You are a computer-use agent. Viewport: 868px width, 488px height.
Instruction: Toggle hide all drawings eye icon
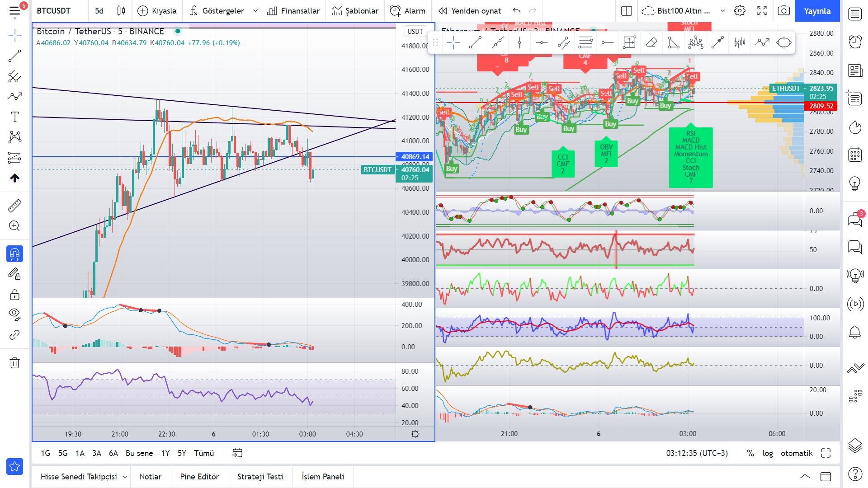tap(14, 314)
